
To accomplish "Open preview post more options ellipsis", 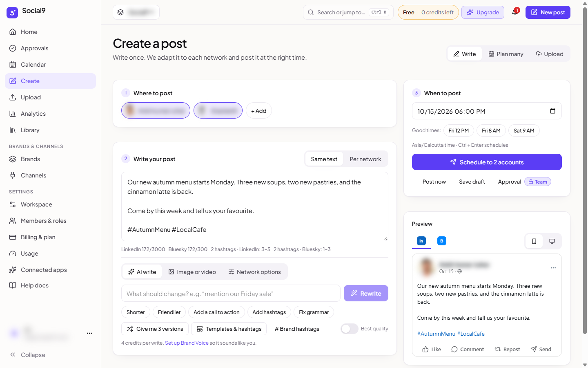I will coord(553,268).
